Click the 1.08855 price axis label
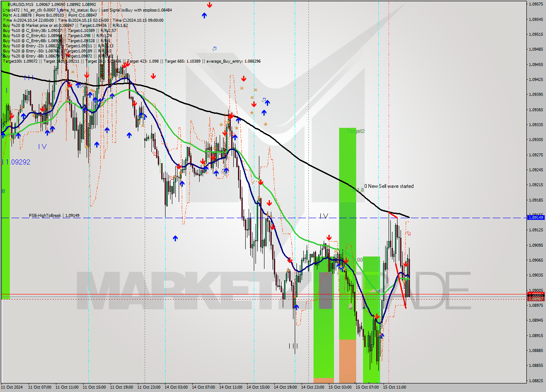Screen dimensions: 546x392 point(536,366)
